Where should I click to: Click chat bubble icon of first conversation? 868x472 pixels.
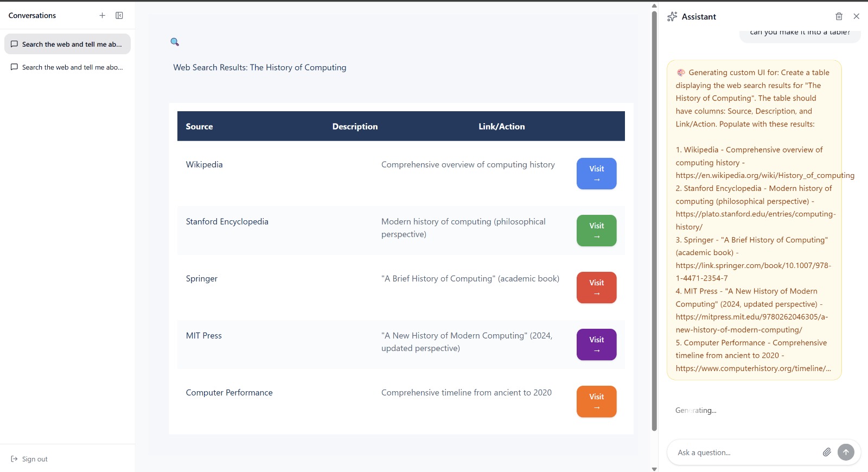pos(15,44)
